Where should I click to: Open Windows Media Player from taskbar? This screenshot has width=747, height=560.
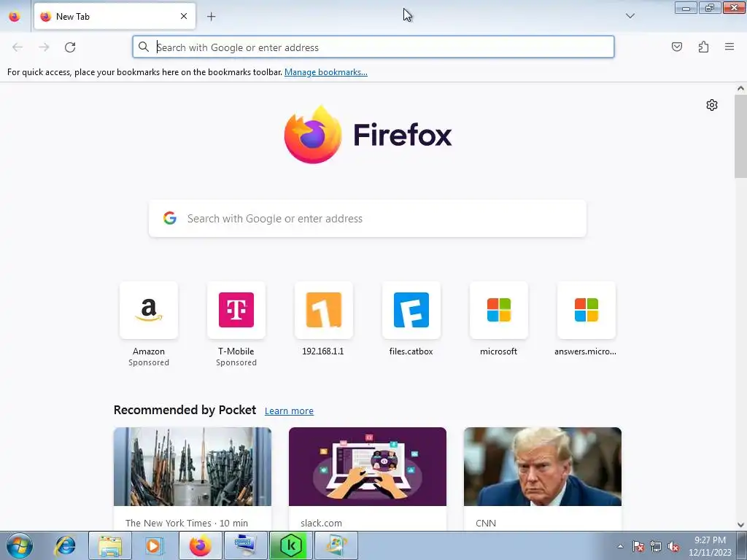[153, 545]
